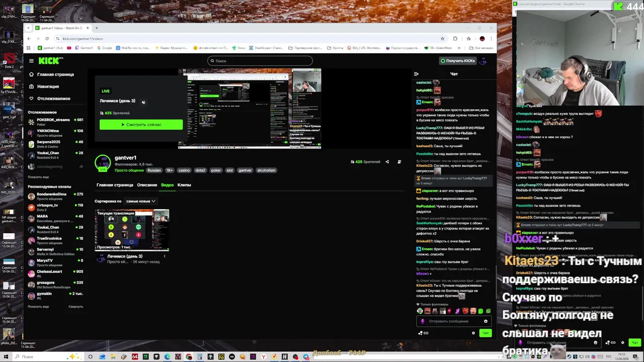Open POKEROK_streams channel in the sidebar
Image resolution: width=644 pixels, height=362 pixels.
(55, 121)
